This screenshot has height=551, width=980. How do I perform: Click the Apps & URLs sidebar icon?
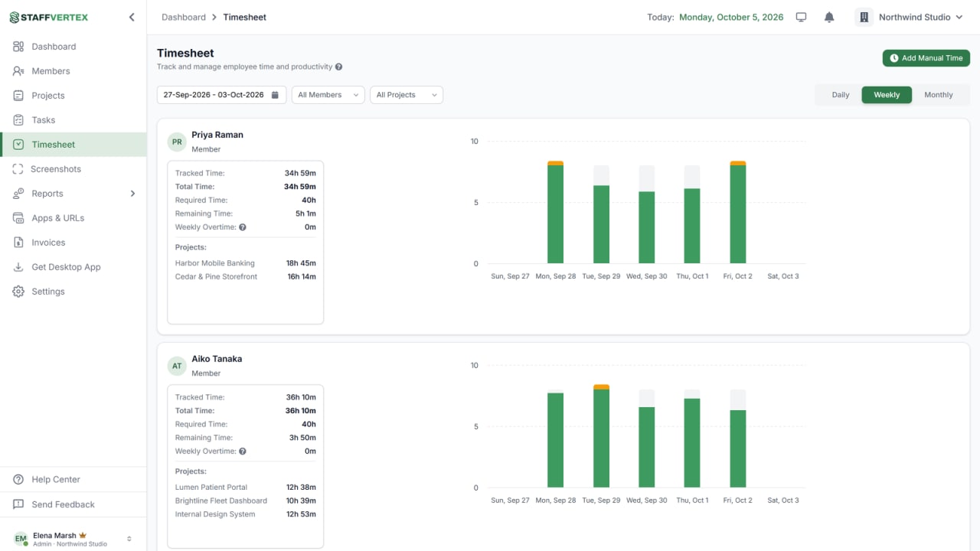tap(18, 218)
